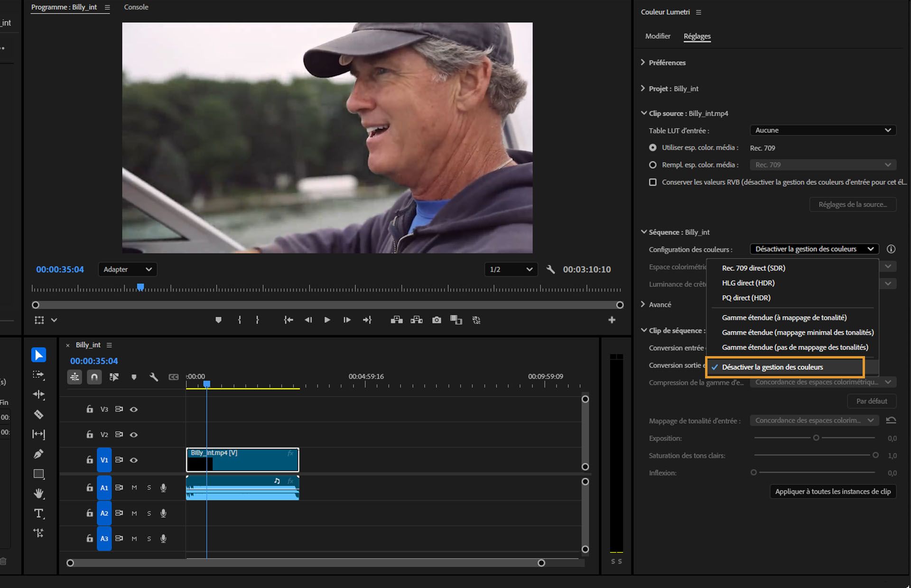Open the Table LUT d'entrée dropdown
This screenshot has width=911, height=588.
coord(823,130)
